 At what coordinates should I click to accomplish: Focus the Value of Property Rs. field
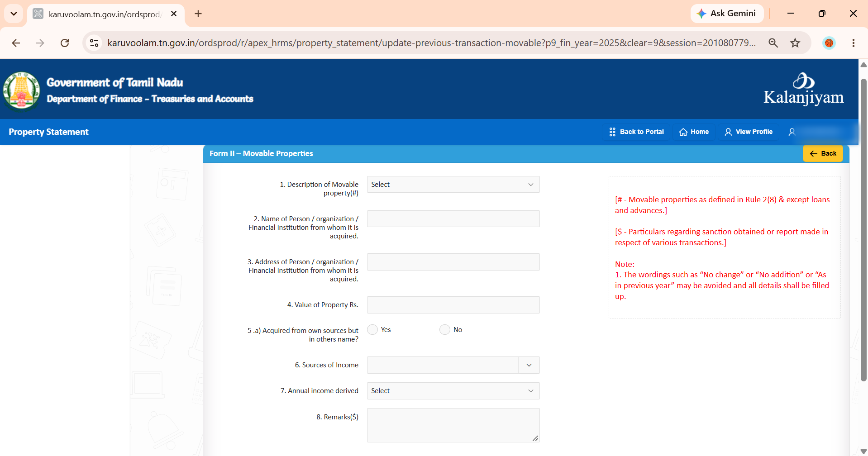453,305
